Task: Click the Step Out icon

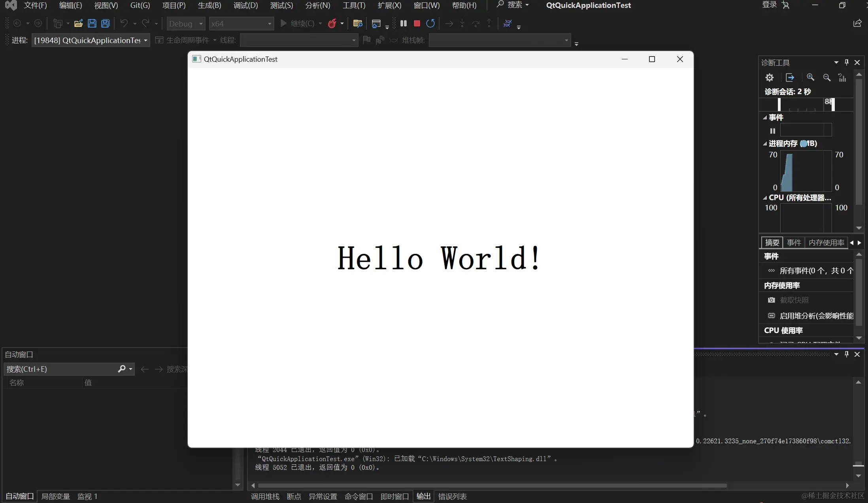Action: click(x=489, y=23)
